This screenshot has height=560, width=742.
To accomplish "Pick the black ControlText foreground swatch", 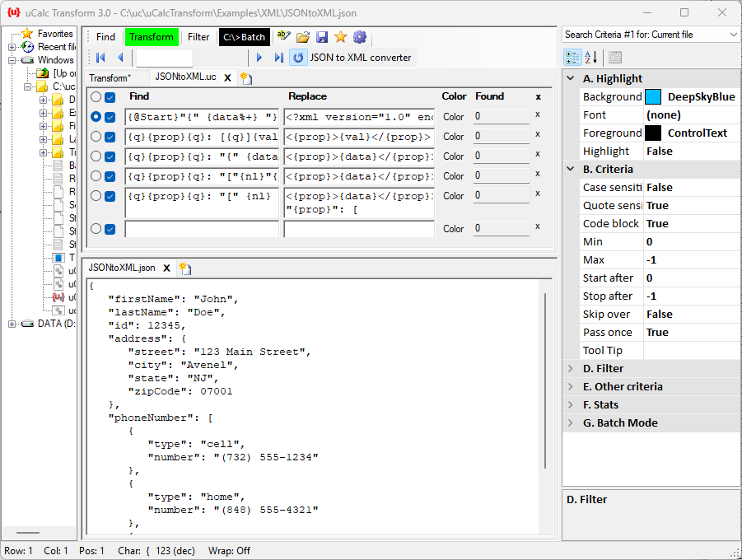I will click(x=653, y=133).
